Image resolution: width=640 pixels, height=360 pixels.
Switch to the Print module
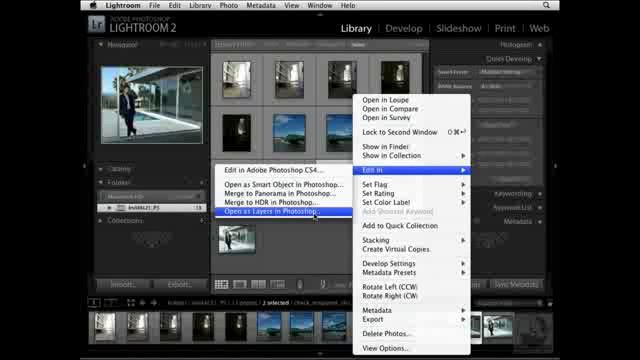coord(505,29)
